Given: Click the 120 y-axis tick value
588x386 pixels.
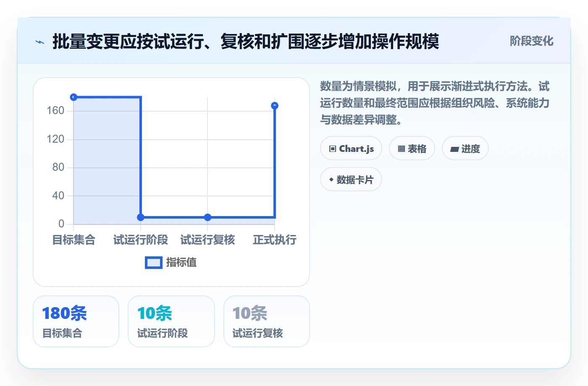Looking at the screenshot, I should pos(55,139).
